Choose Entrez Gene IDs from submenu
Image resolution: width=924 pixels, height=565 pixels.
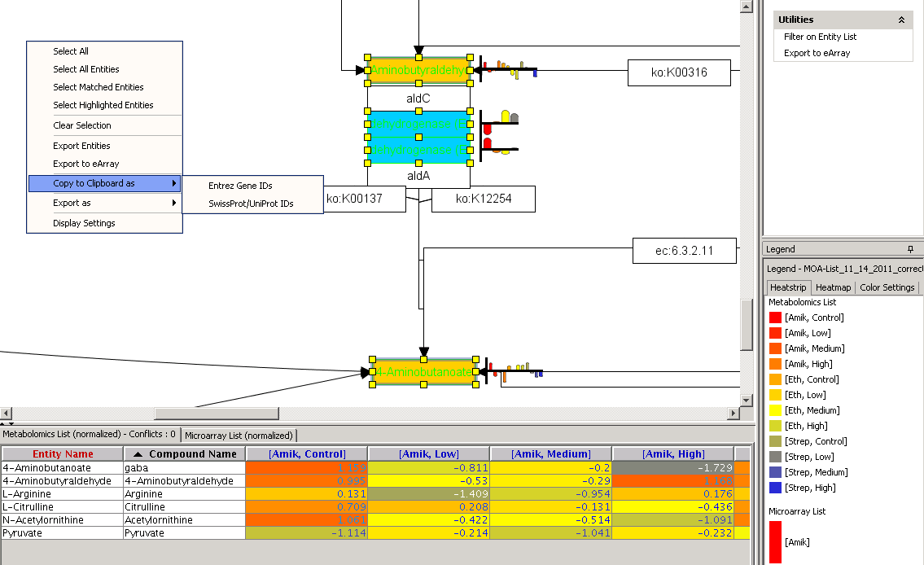(240, 186)
